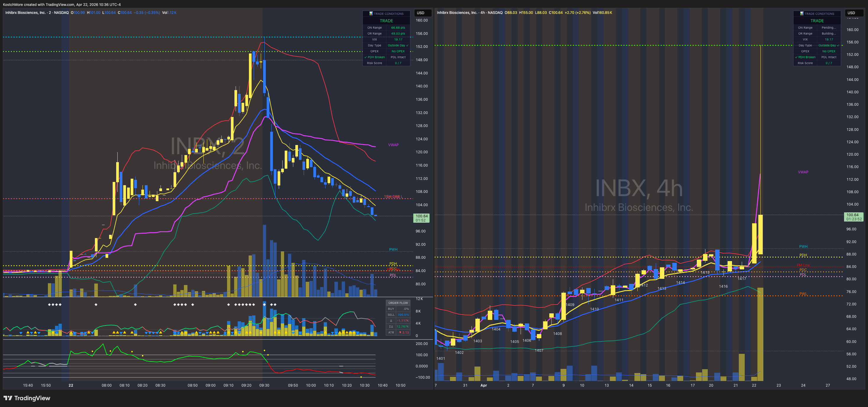Click the green TRADE status in the 4h chart table
This screenshot has width=868, height=407.
click(x=817, y=21)
